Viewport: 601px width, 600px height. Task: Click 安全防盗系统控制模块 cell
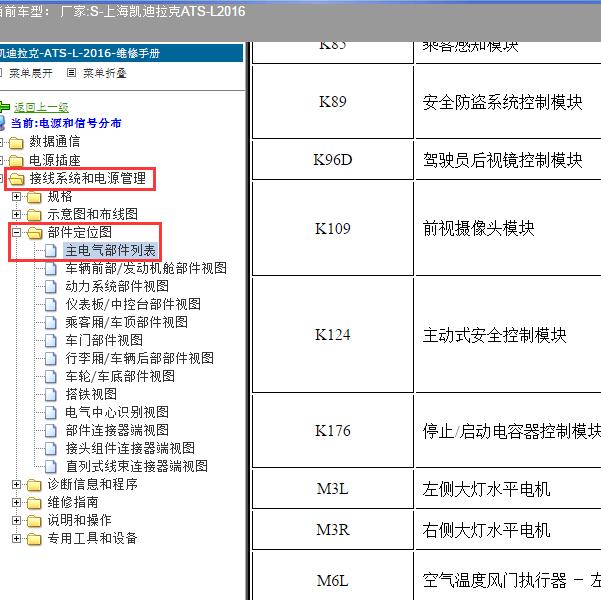[508, 102]
